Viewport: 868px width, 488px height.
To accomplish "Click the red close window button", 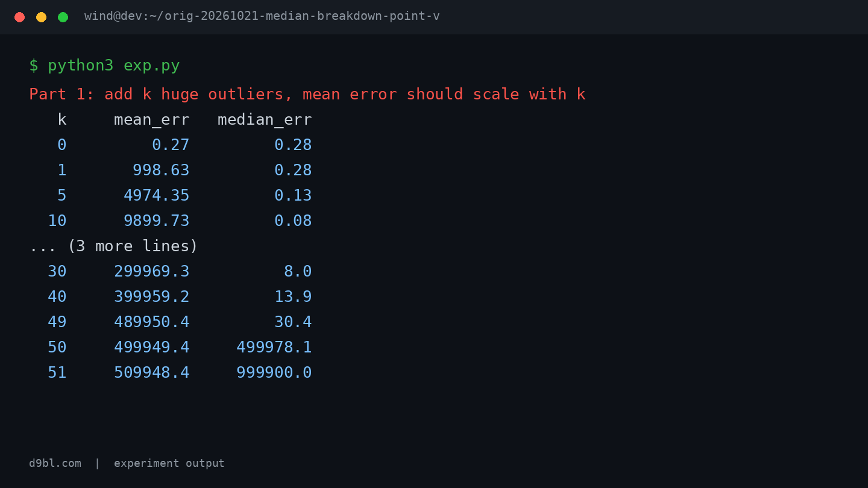I will click(19, 17).
